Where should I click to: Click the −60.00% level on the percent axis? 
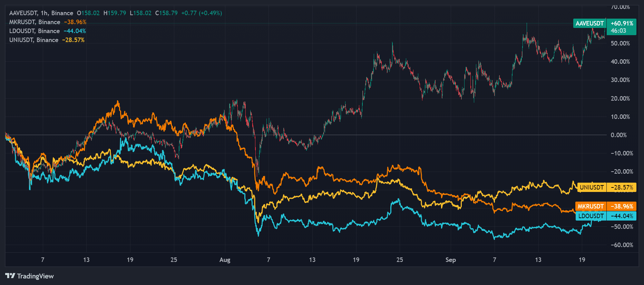click(622, 245)
